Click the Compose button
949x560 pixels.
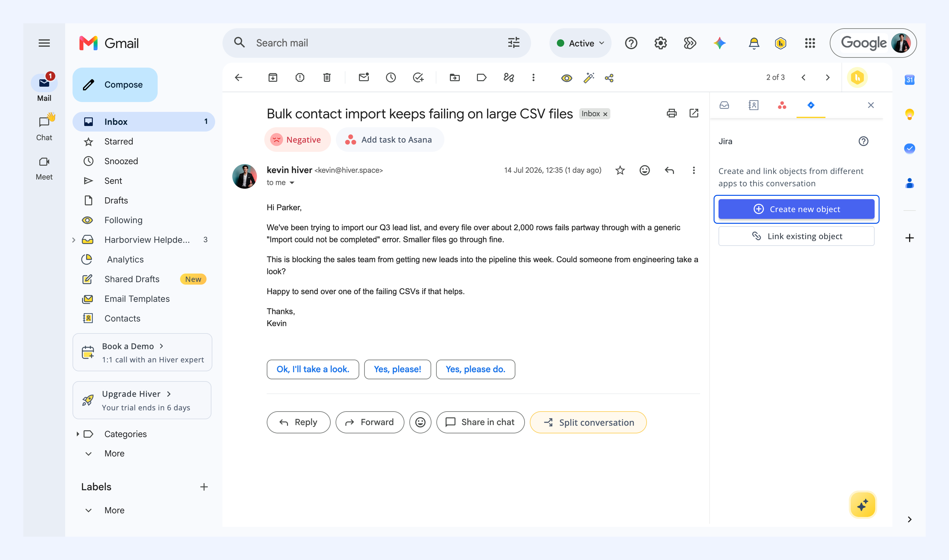click(x=115, y=85)
